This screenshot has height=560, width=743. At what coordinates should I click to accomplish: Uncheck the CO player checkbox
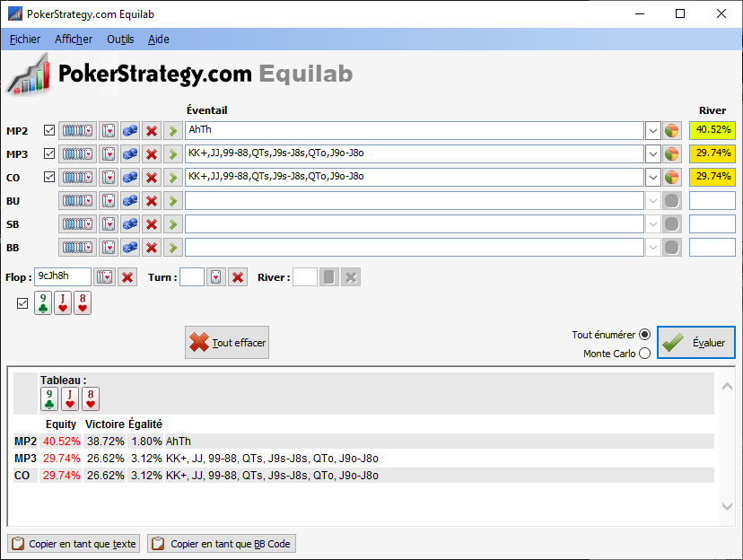coord(49,177)
